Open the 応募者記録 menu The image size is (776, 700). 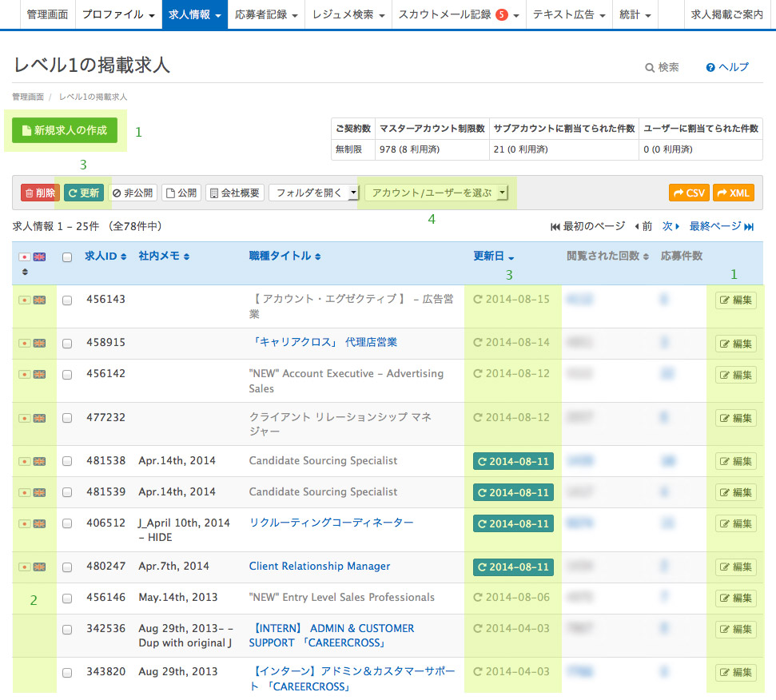point(266,14)
